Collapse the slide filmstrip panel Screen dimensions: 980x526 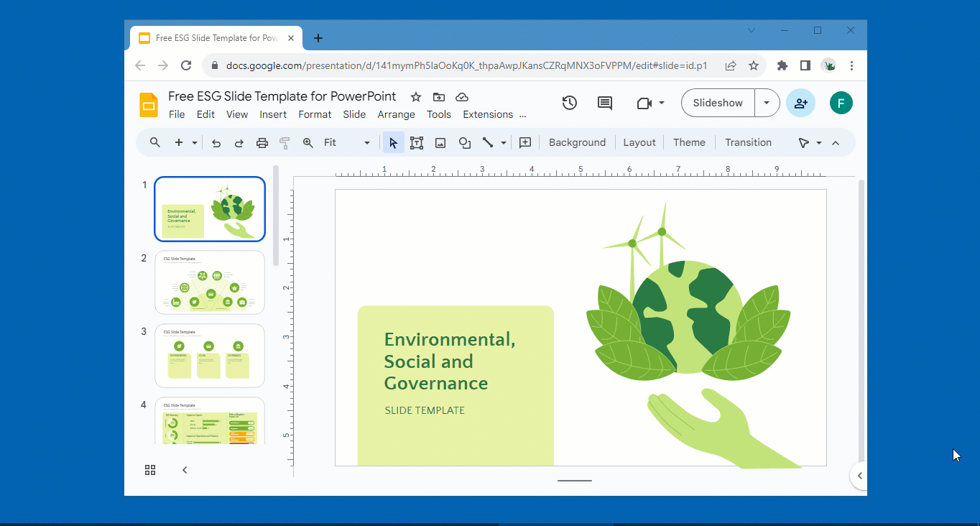(x=184, y=469)
